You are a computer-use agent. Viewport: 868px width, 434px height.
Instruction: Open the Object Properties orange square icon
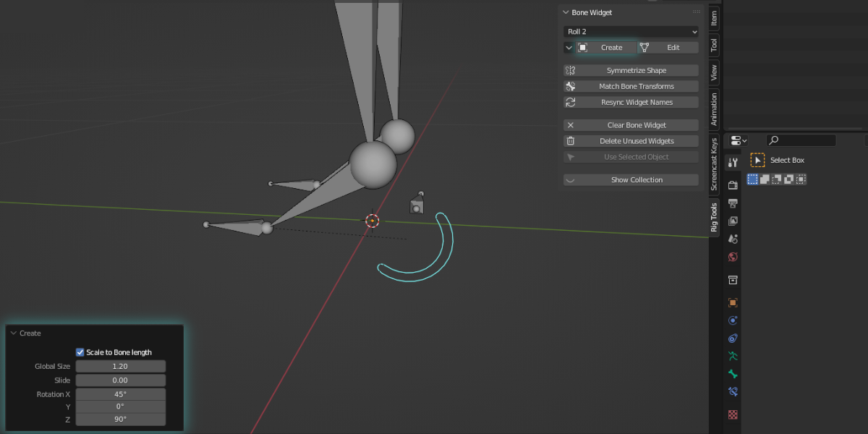click(733, 302)
